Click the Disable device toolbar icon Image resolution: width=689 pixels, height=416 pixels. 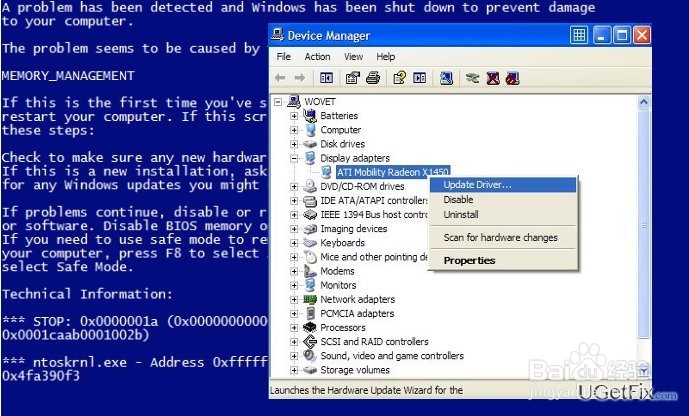(x=512, y=78)
